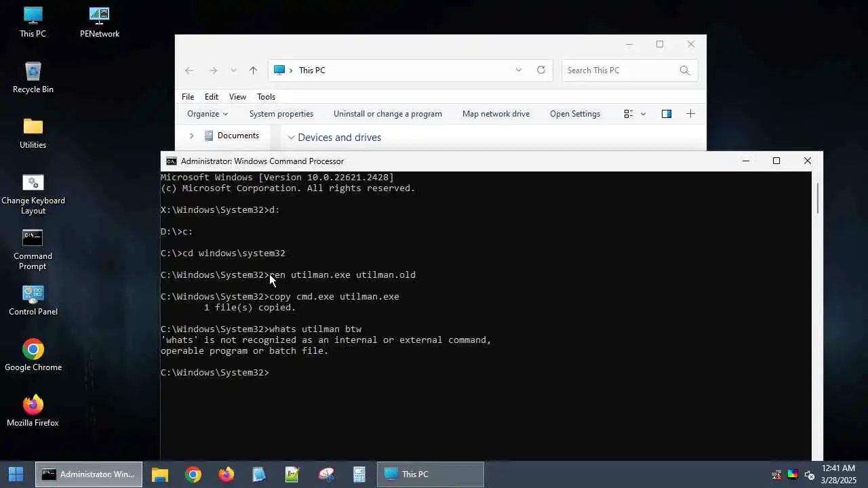Image resolution: width=868 pixels, height=488 pixels.
Task: Click the network tray icon
Action: click(x=776, y=474)
